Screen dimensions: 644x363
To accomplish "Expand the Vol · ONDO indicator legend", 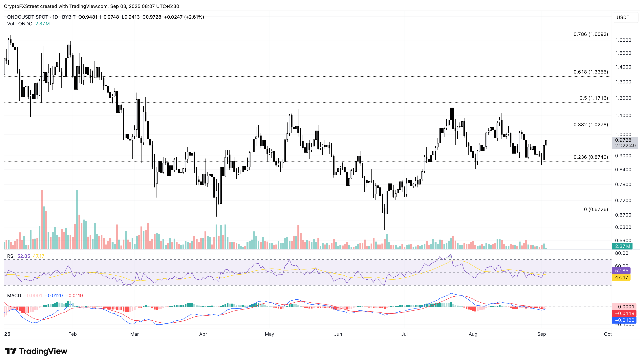I will tap(20, 24).
